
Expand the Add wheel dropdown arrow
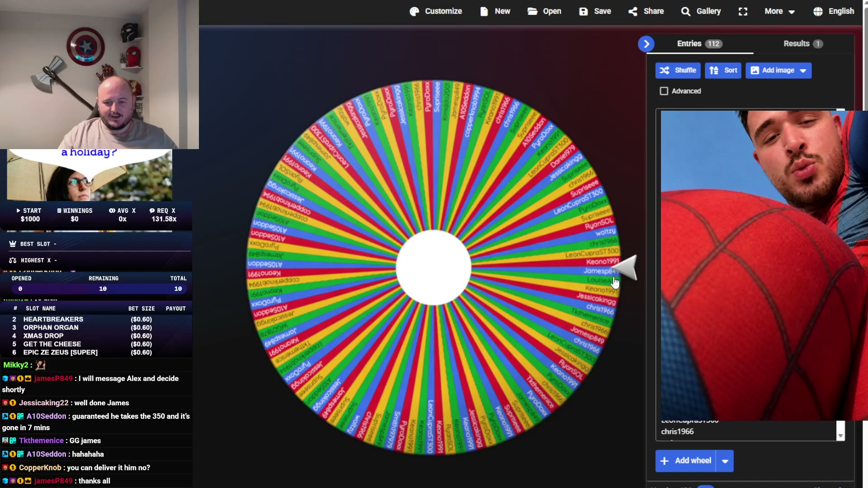point(725,461)
